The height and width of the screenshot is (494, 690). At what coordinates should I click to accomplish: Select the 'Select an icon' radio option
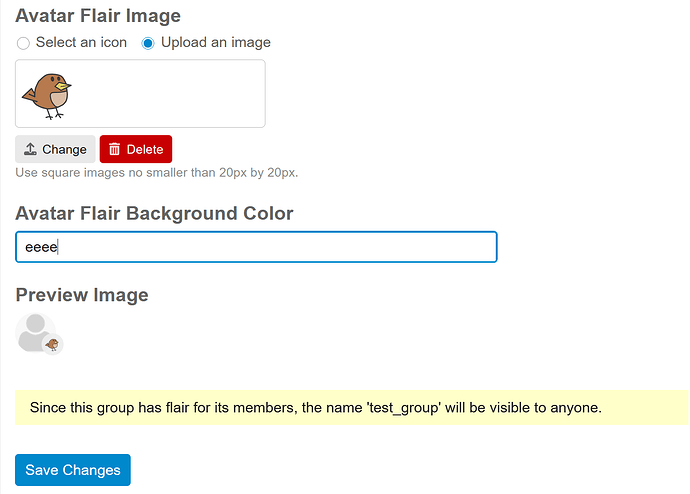pos(23,43)
